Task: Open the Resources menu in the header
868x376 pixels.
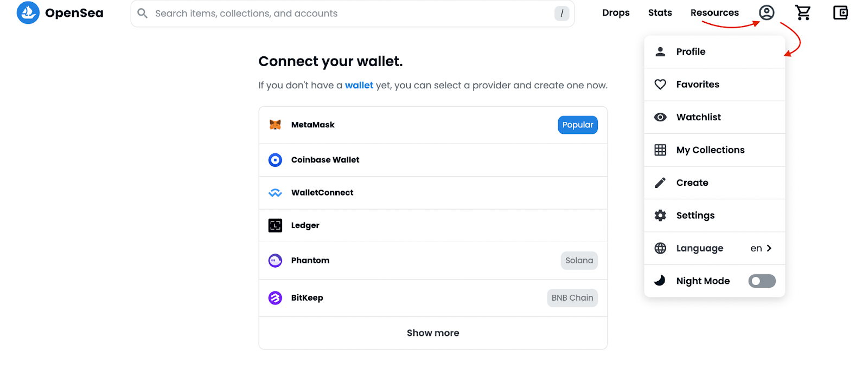Action: tap(714, 12)
